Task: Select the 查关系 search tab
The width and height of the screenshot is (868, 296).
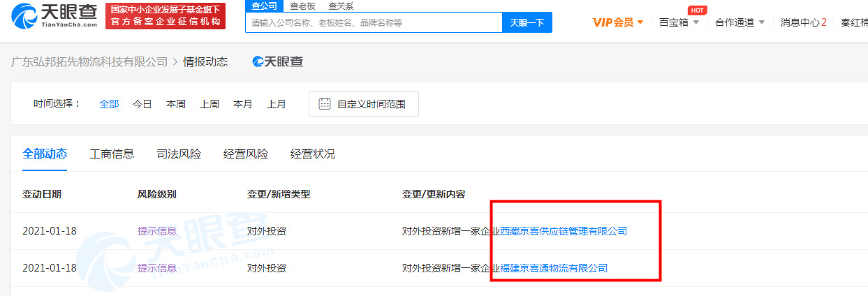Action: click(x=341, y=6)
